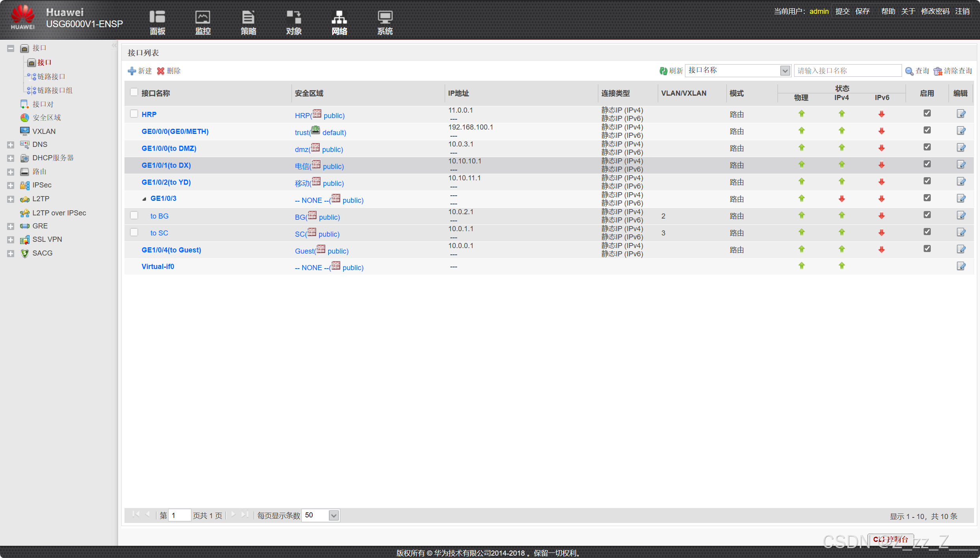The image size is (980, 558).
Task: Click the edit icon for the HRP row
Action: [961, 114]
